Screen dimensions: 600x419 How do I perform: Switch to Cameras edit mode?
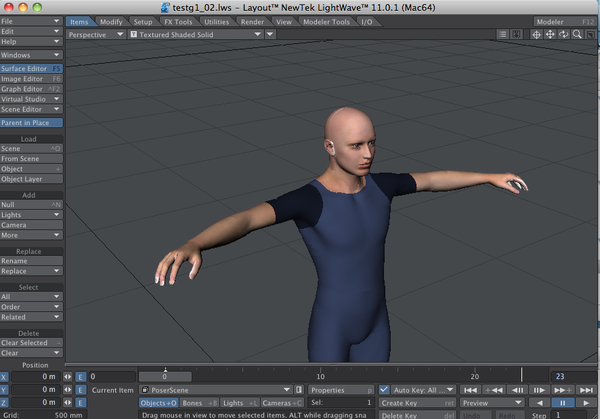pyautogui.click(x=282, y=403)
